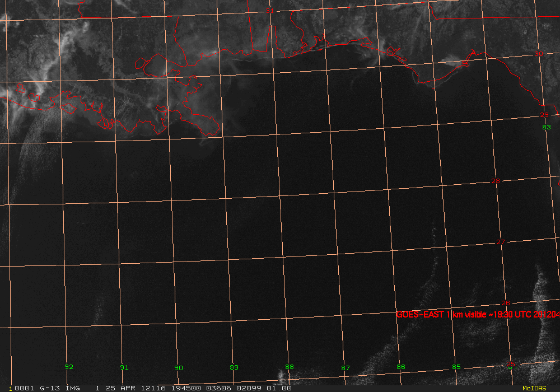Click the green longitude label 86
The height and width of the screenshot is (392, 560).
point(401,367)
